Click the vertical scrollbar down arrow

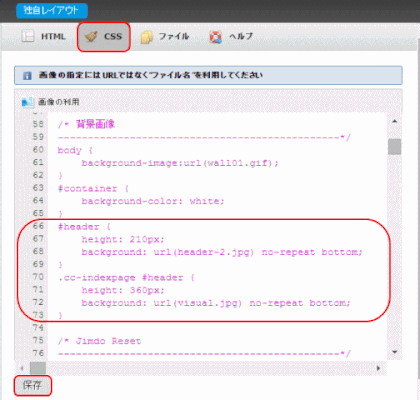coord(395,352)
